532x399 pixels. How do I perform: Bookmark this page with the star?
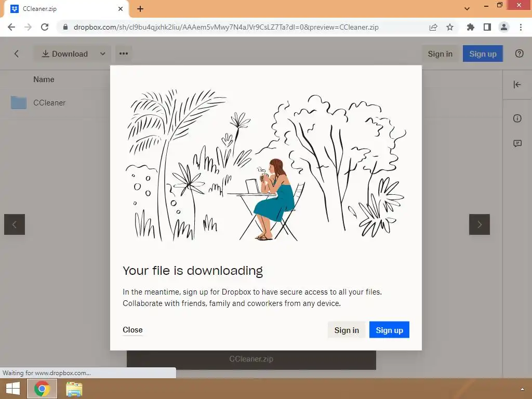coord(450,27)
